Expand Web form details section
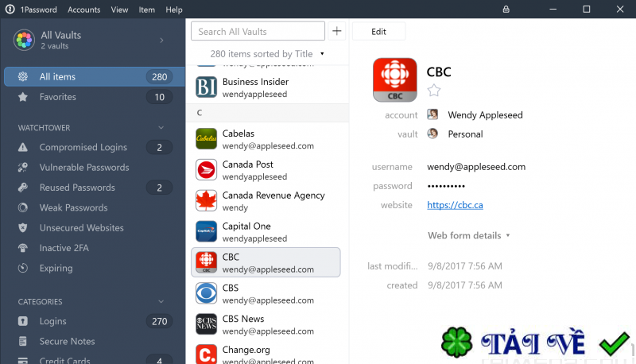This screenshot has width=636, height=364. (468, 235)
